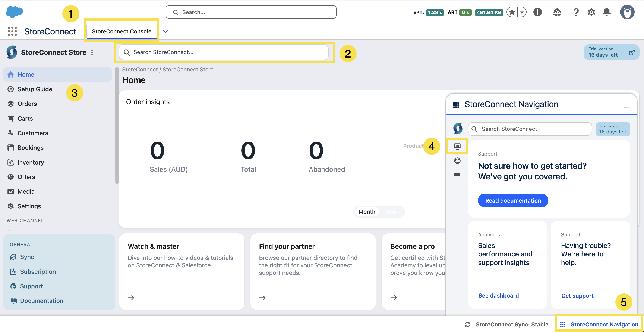
Task: Click the Sync icon under General
Action: [x=14, y=257]
